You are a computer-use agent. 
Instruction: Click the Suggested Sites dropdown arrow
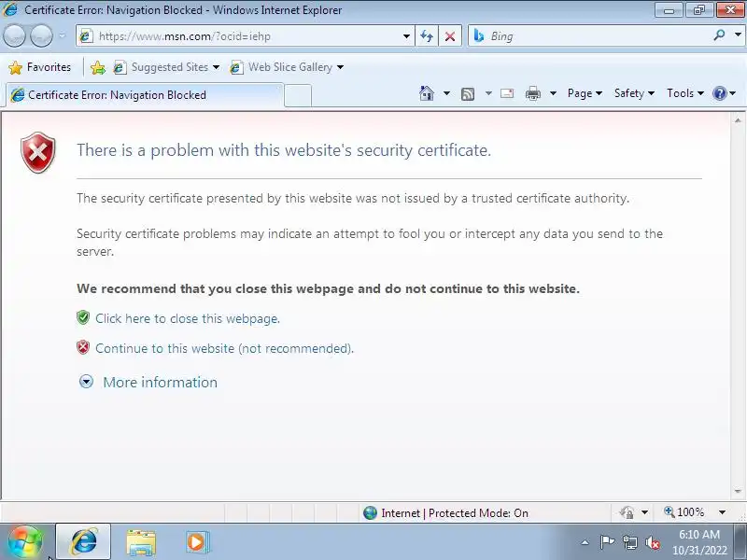[x=217, y=67]
